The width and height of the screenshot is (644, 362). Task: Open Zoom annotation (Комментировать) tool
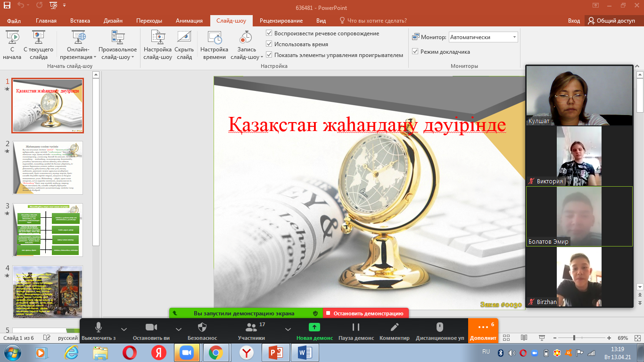point(395,330)
